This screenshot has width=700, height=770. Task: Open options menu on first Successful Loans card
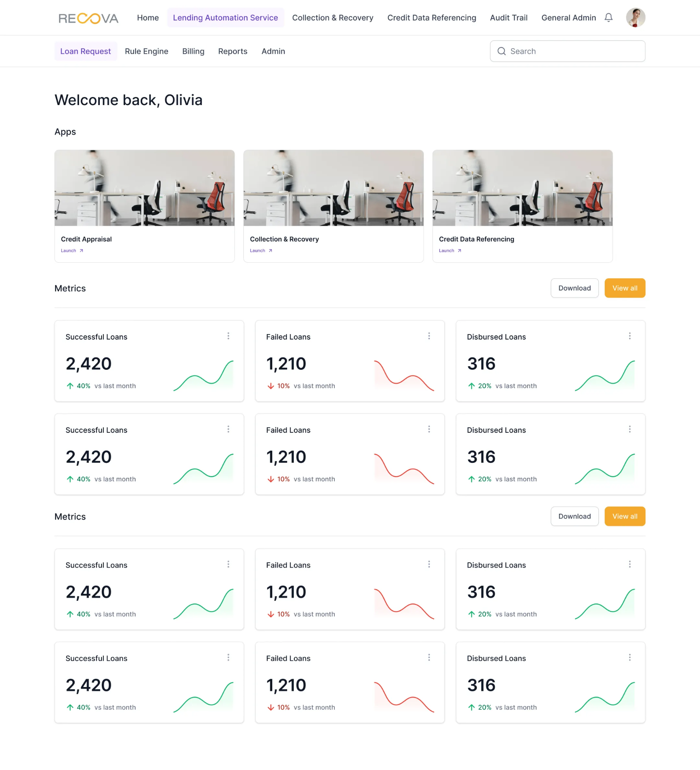[x=228, y=336]
